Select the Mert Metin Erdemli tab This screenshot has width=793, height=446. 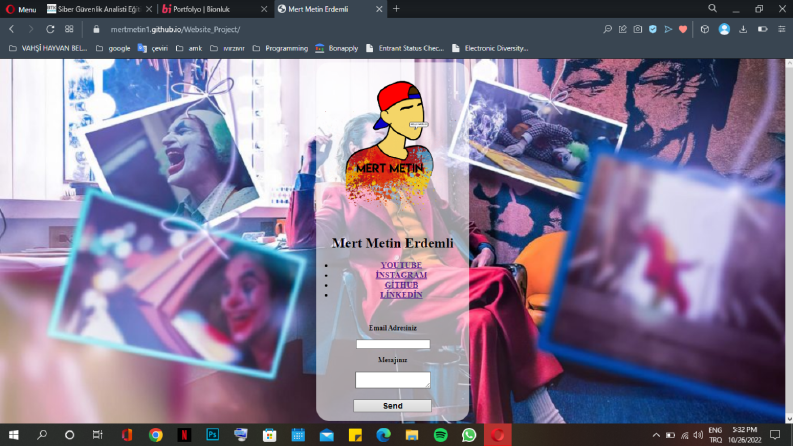pyautogui.click(x=318, y=9)
